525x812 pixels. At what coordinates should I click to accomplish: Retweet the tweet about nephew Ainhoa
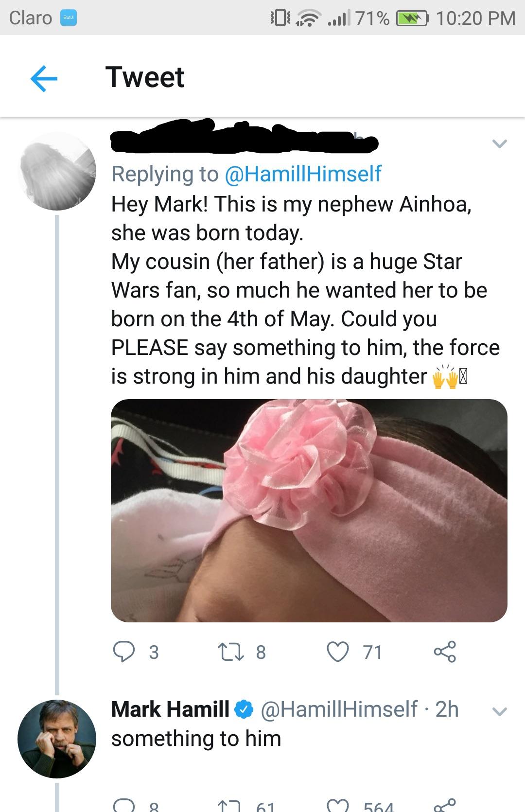(x=232, y=652)
